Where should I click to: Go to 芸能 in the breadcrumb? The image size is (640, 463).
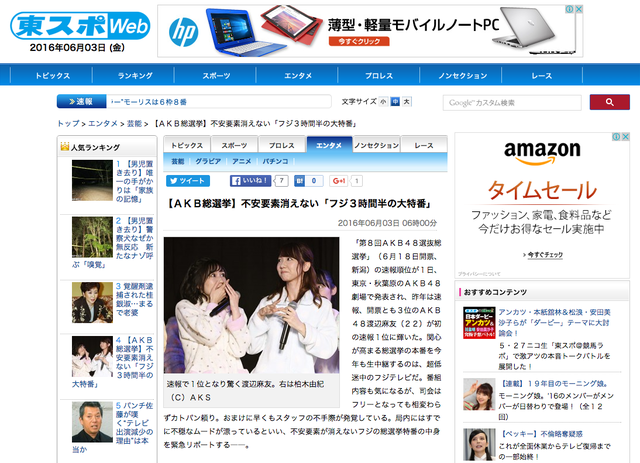click(x=134, y=124)
